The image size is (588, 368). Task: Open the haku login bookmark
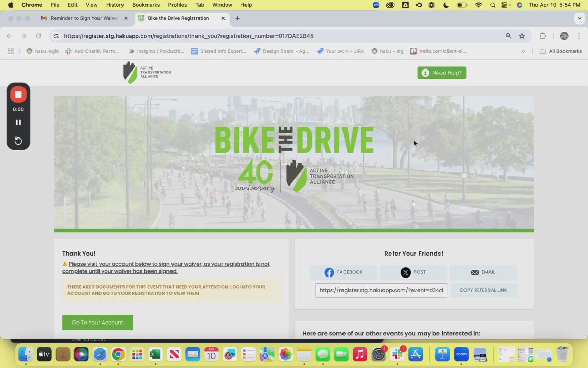tap(42, 51)
